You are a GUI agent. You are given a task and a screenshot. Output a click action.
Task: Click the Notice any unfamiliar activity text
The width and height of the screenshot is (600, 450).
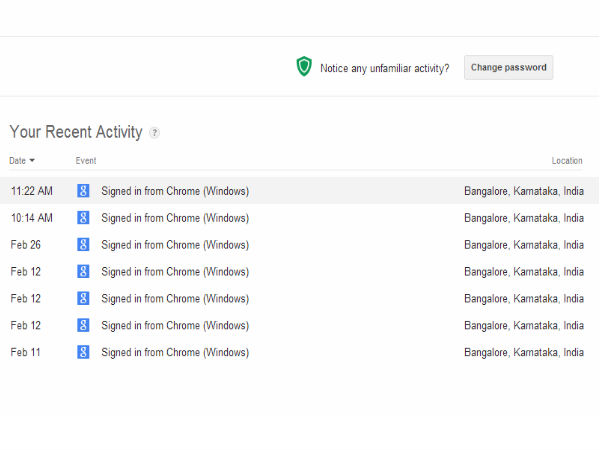coord(384,68)
